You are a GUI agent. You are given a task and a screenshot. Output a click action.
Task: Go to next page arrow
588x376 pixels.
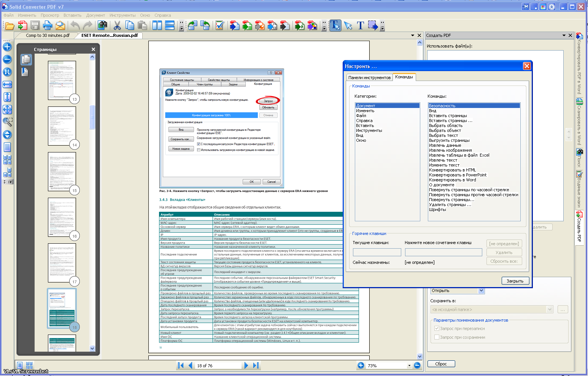246,365
